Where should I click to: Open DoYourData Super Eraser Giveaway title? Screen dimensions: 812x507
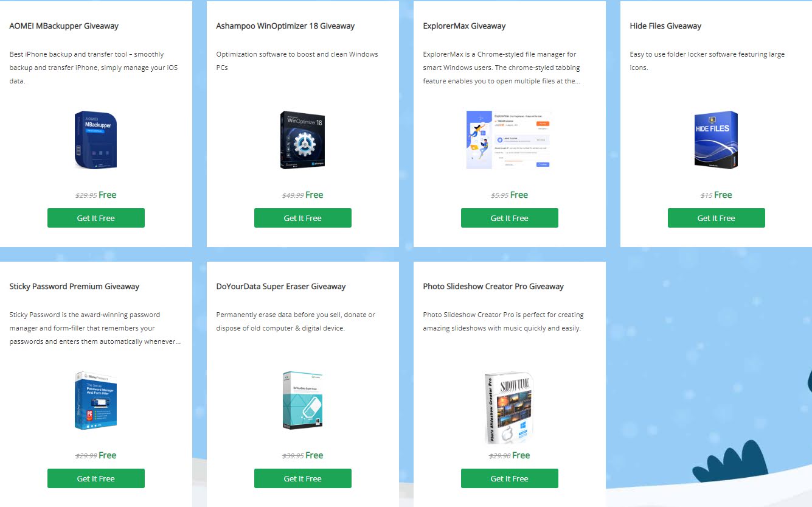point(281,287)
